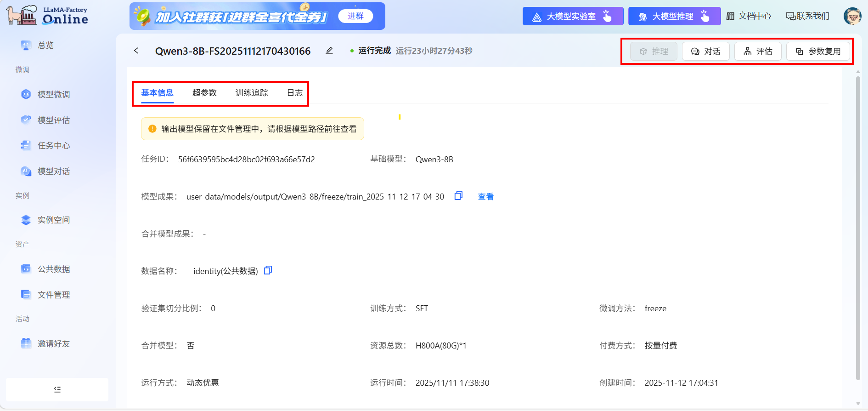Click the 评估 evaluate button
Image resolution: width=868 pixels, height=411 pixels.
pyautogui.click(x=758, y=51)
